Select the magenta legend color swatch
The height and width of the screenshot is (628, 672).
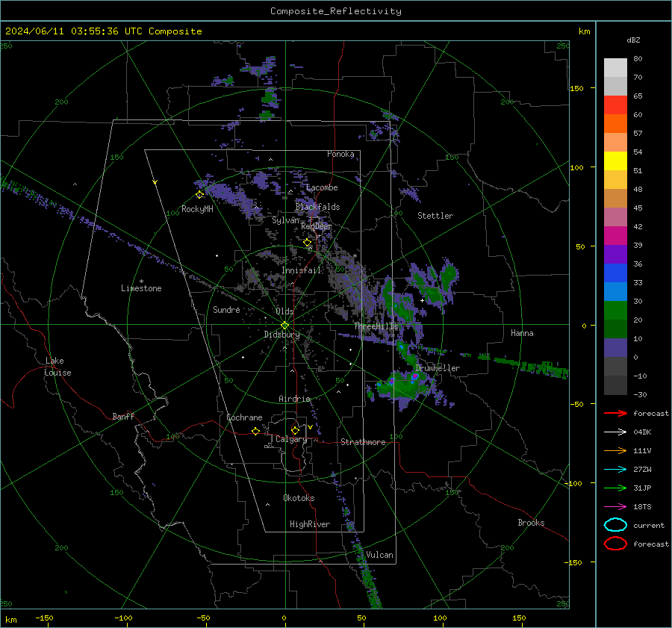pos(615,235)
